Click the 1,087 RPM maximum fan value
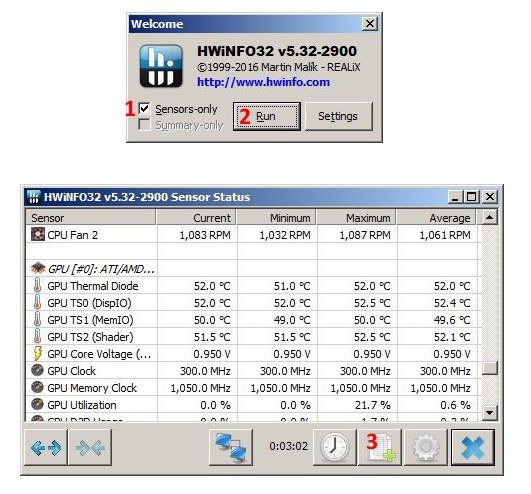This screenshot has width=531, height=494. (x=365, y=235)
